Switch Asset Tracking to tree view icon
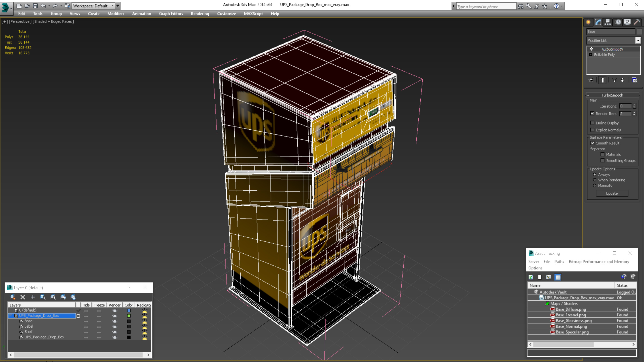The width and height of the screenshot is (644, 362). [x=549, y=277]
